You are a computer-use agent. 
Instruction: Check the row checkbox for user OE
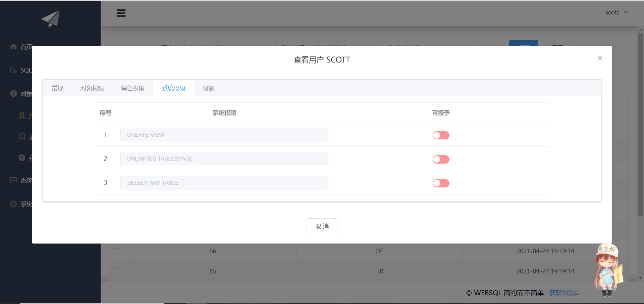pyautogui.click(x=116, y=251)
